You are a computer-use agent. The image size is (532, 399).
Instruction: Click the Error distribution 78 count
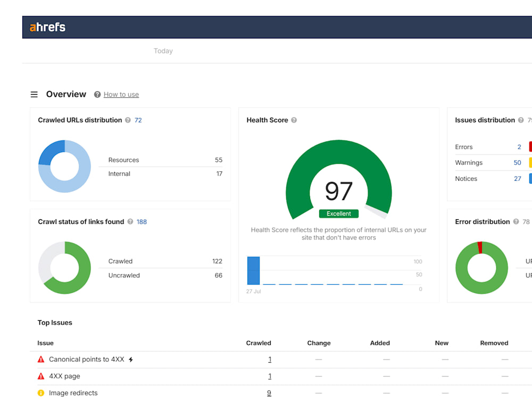pos(526,222)
